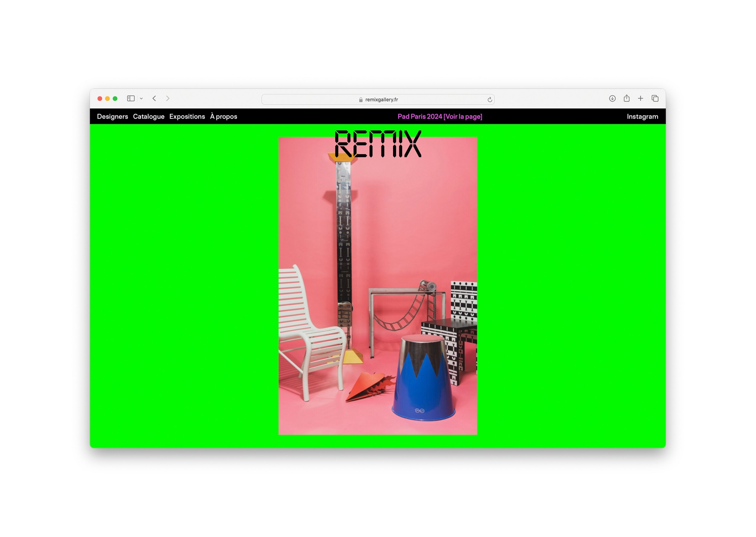Click the Share icon in Safari toolbar
The width and height of the screenshot is (756, 537).
[x=626, y=98]
